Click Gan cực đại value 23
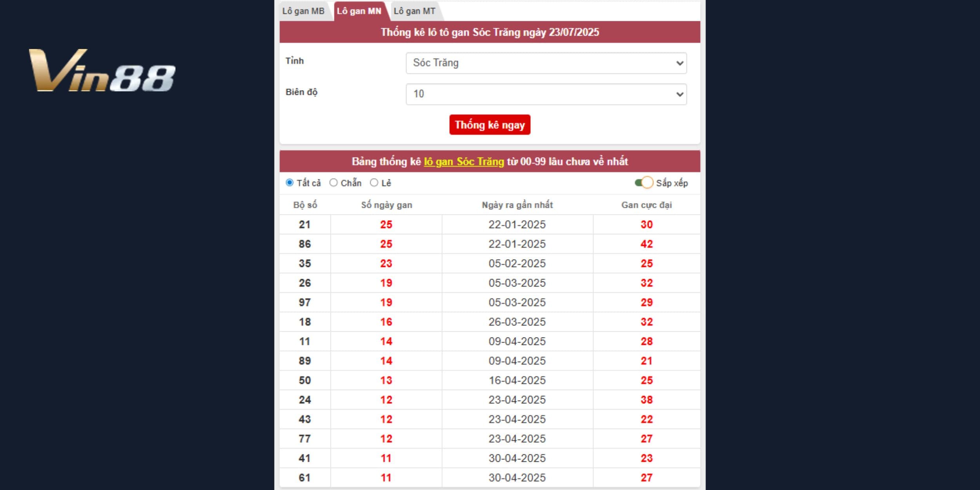 (646, 458)
